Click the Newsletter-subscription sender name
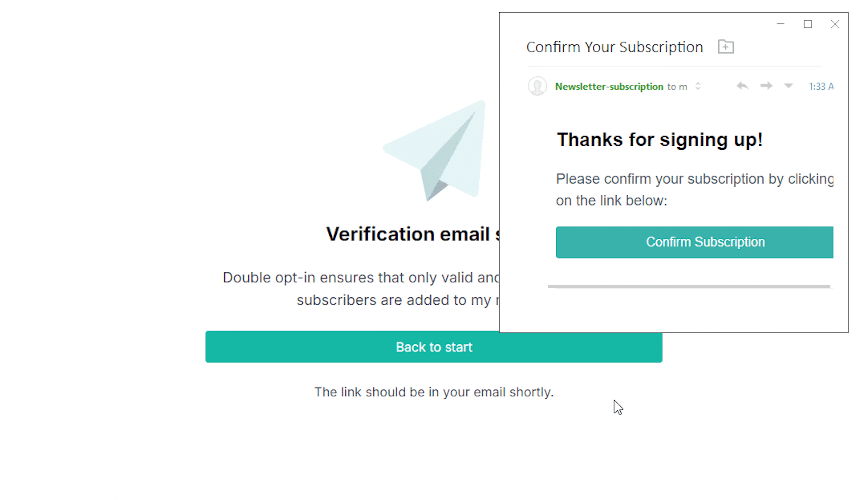 click(609, 87)
